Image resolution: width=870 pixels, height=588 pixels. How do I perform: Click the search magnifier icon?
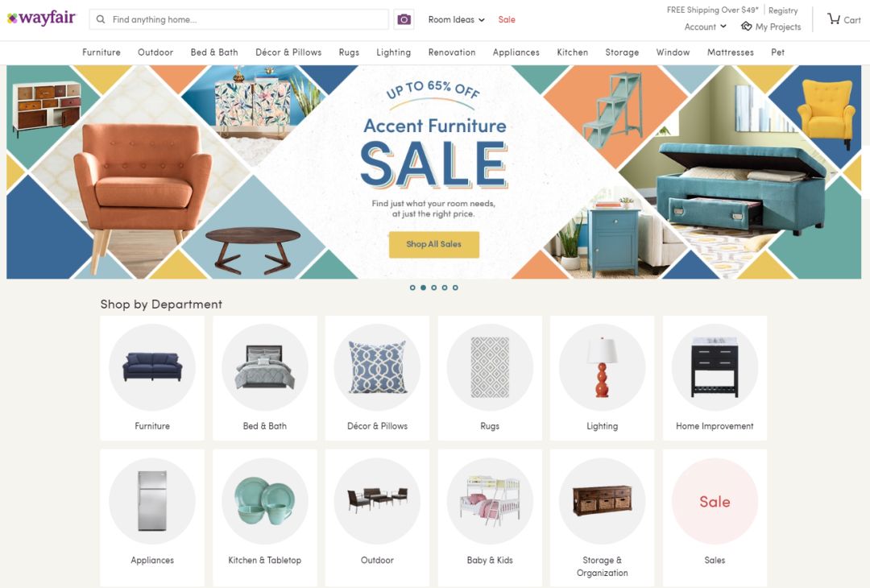[101, 19]
